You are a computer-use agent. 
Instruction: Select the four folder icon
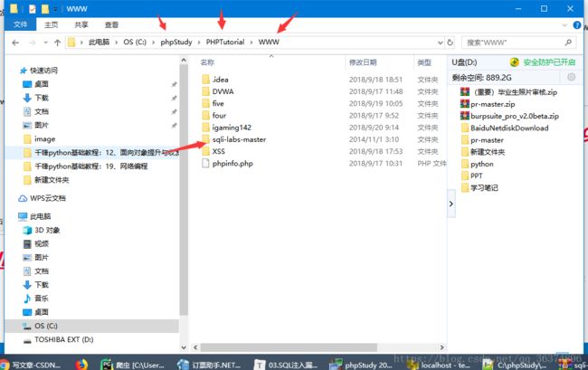click(x=205, y=116)
